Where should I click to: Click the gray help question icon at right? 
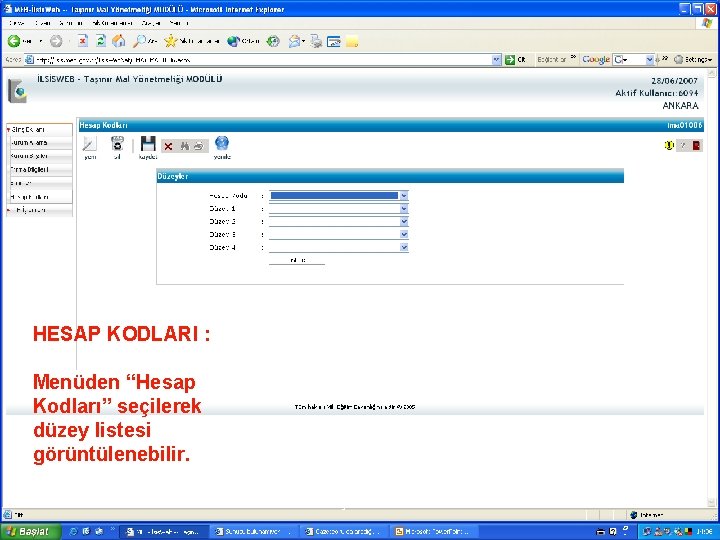(x=683, y=146)
